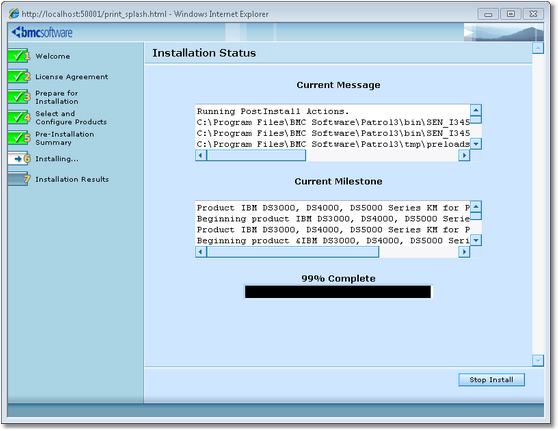Select the Installation Results step label
This screenshot has height=431, width=558.
72,179
